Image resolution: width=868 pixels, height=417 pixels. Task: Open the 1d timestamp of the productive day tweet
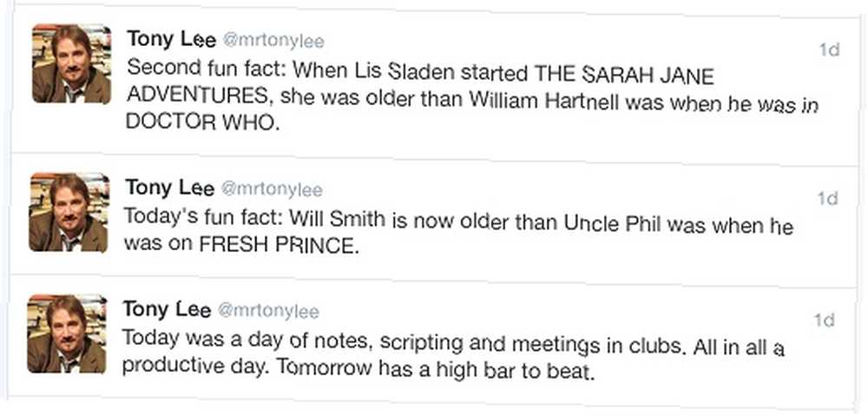pos(824,320)
